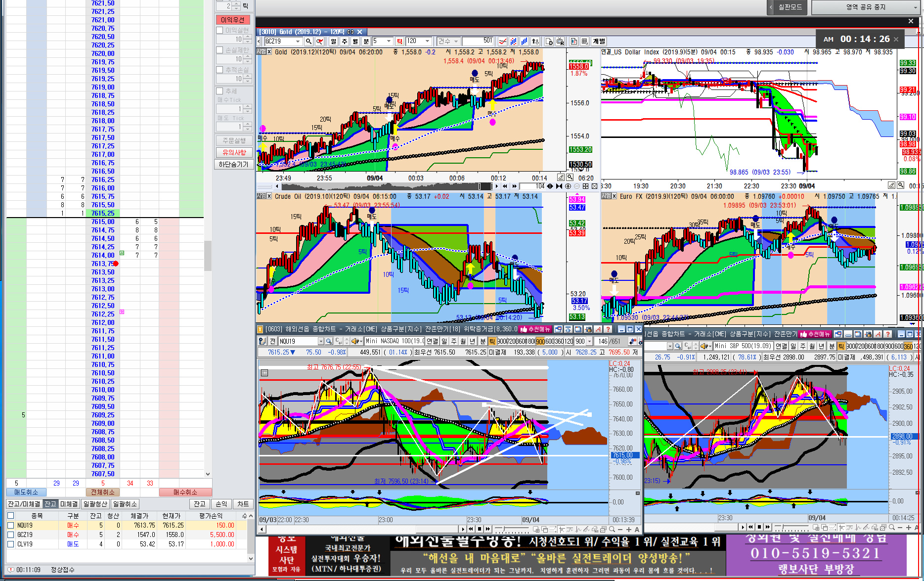The height and width of the screenshot is (581, 924).
Task: Enable 추적손실 checkbox
Action: [x=220, y=70]
